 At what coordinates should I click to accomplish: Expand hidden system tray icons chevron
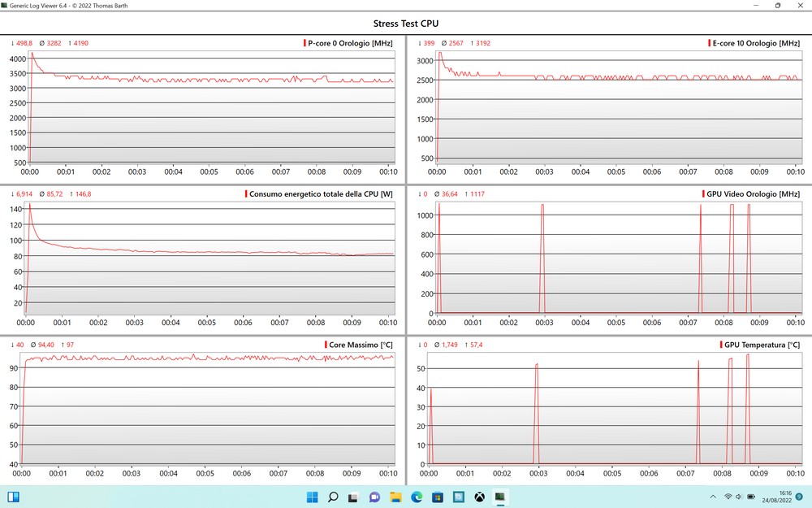[x=713, y=497]
